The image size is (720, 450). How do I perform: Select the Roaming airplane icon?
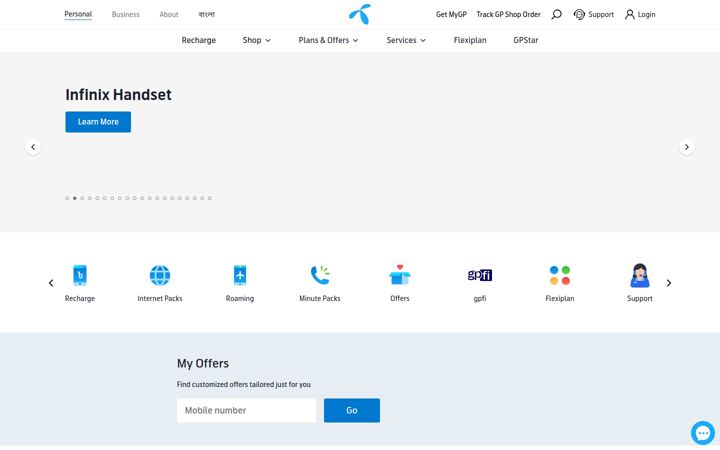(240, 275)
